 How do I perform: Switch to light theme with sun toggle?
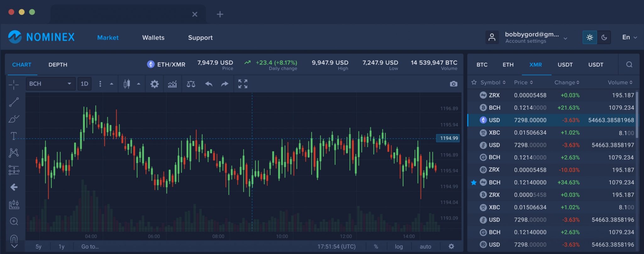[x=590, y=37]
